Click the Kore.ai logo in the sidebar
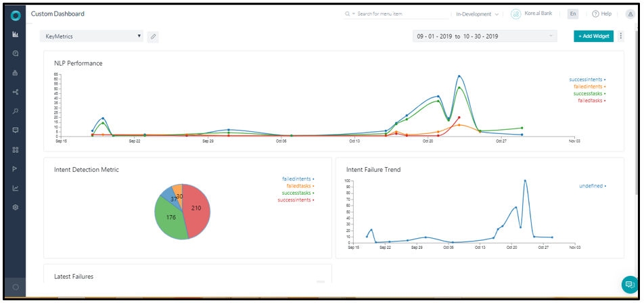 16,16
